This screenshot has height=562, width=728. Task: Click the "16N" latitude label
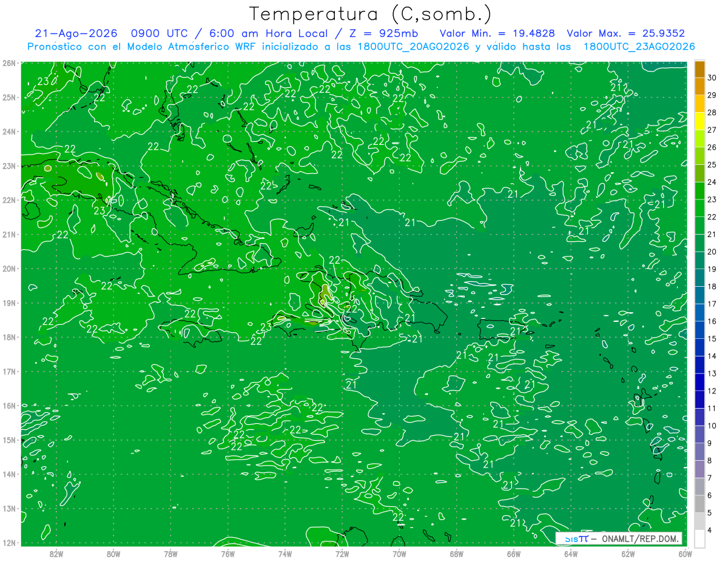tap(8, 406)
